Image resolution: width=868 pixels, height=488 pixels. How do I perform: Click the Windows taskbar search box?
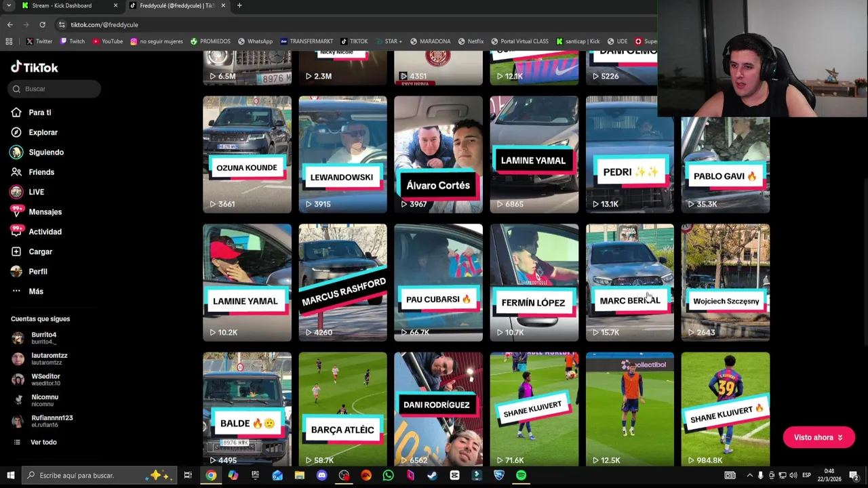[x=99, y=475]
